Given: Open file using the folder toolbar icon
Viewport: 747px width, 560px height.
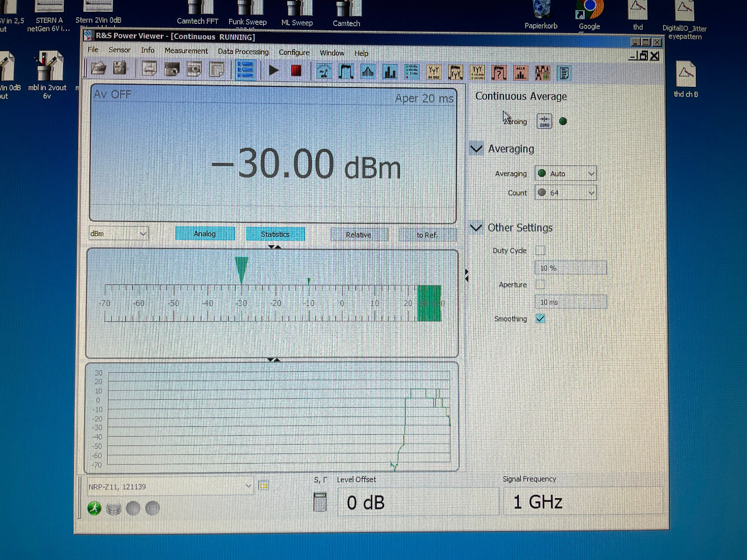Looking at the screenshot, I should 98,69.
